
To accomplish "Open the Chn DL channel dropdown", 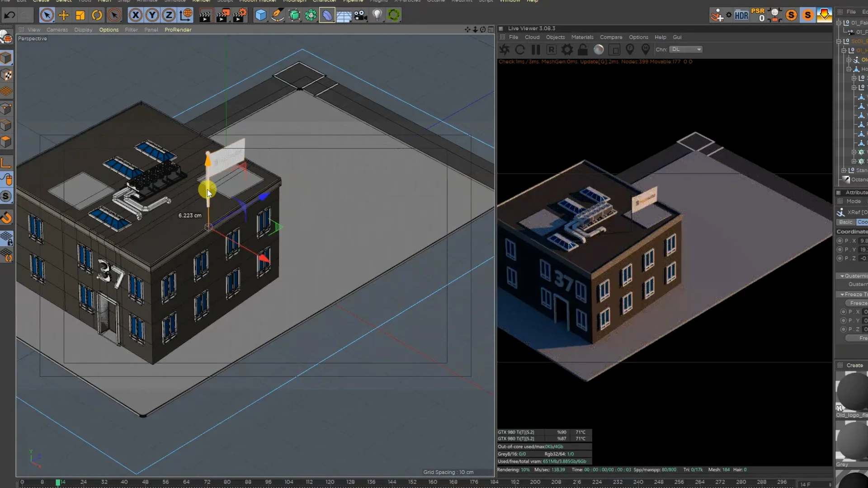I will coord(686,49).
